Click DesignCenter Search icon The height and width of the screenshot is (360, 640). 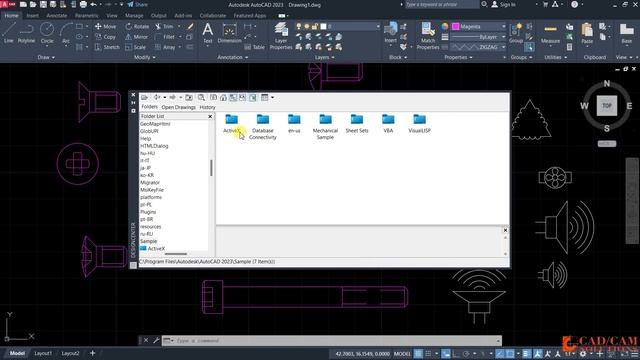point(201,98)
